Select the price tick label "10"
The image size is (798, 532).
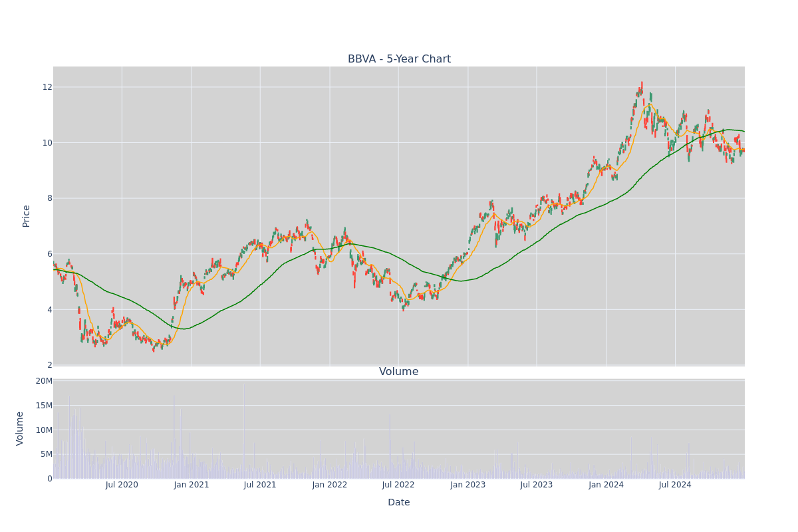tap(47, 142)
